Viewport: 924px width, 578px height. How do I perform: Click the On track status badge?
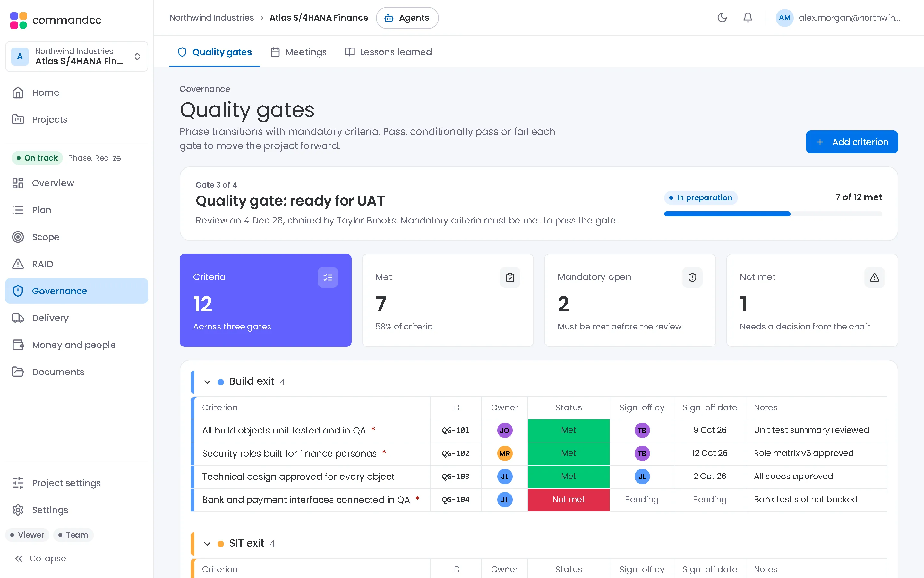[37, 158]
